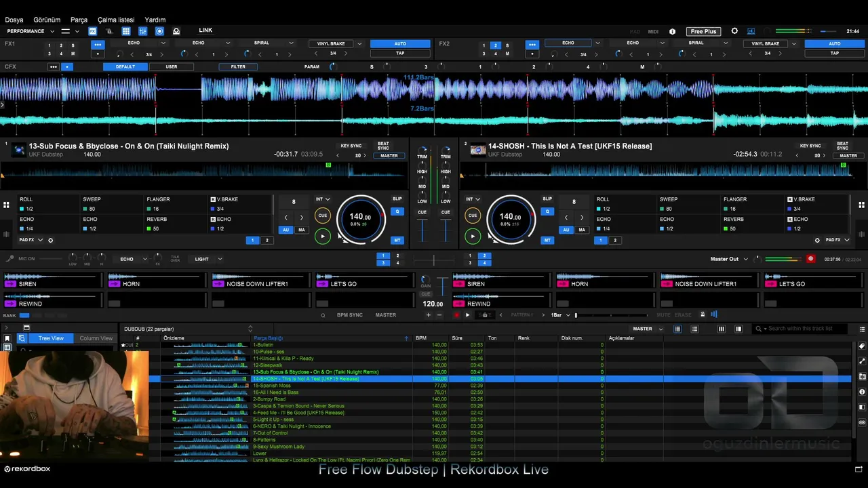Image resolution: width=868 pixels, height=488 pixels.
Task: Open the INT dropdown on deck 1
Action: (323, 199)
